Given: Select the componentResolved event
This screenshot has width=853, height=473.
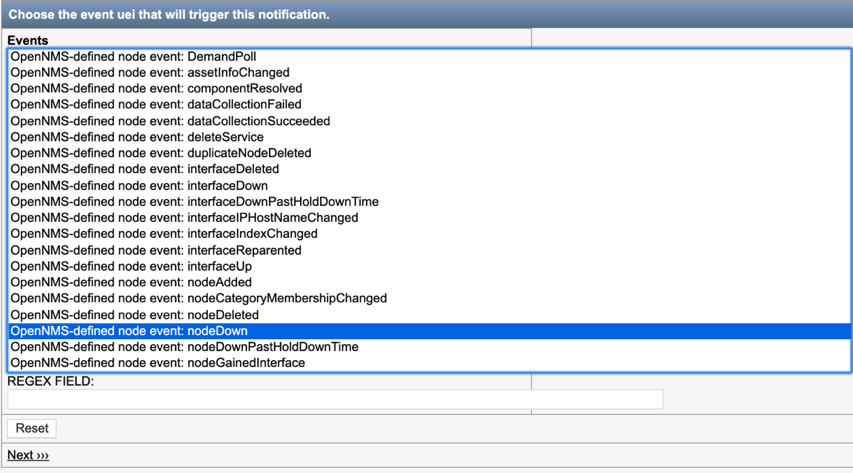Looking at the screenshot, I should (430, 88).
